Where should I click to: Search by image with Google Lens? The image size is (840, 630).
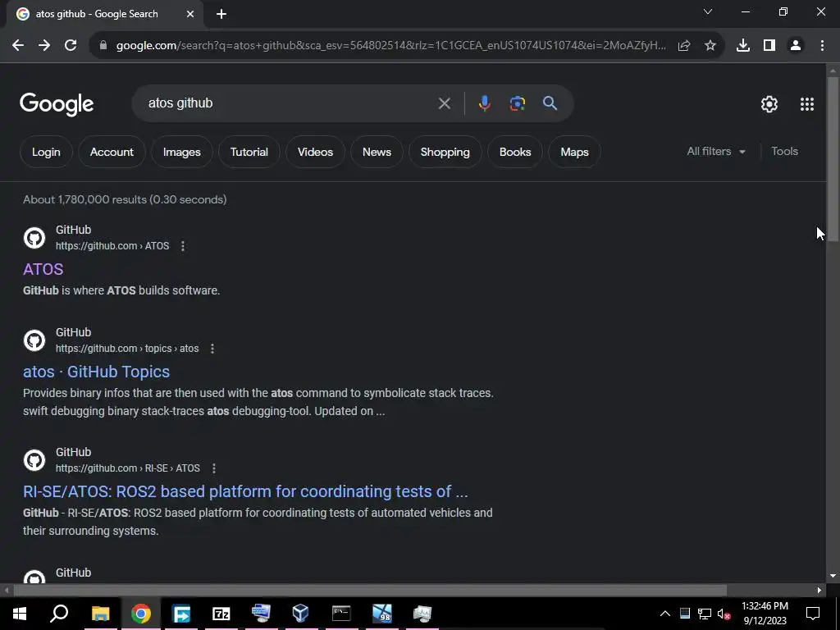pyautogui.click(x=518, y=103)
